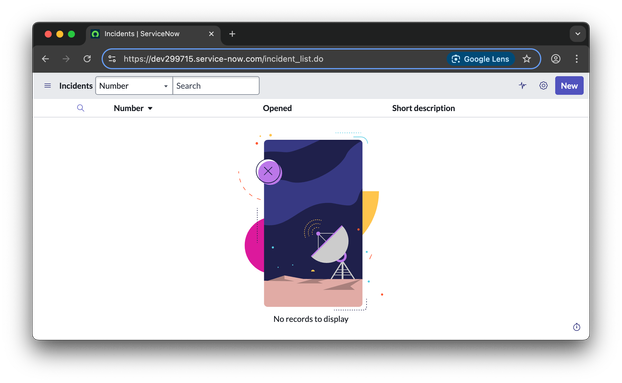Select the incident_list.do URL in address bar
The height and width of the screenshot is (383, 622).
[x=223, y=59]
